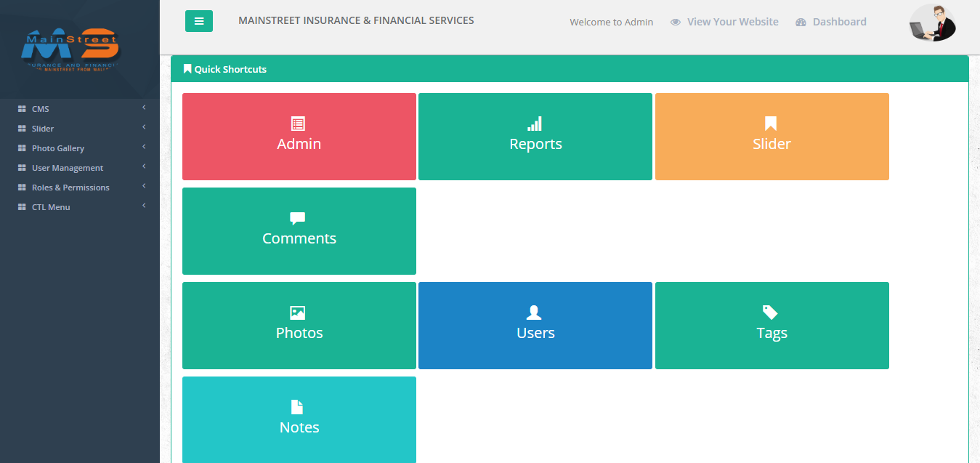Expand the Roles & Permissions chevron
980x463 pixels.
[144, 186]
